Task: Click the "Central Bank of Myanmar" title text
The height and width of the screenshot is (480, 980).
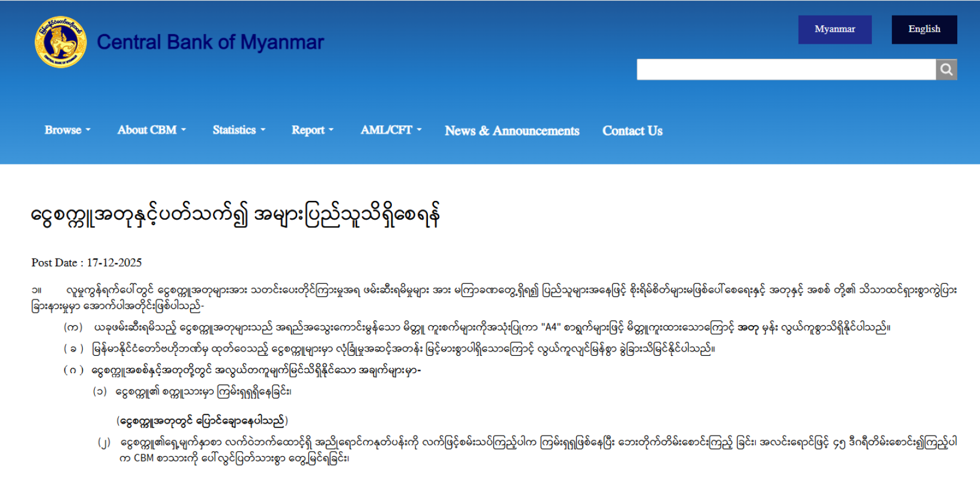Action: 210,42
